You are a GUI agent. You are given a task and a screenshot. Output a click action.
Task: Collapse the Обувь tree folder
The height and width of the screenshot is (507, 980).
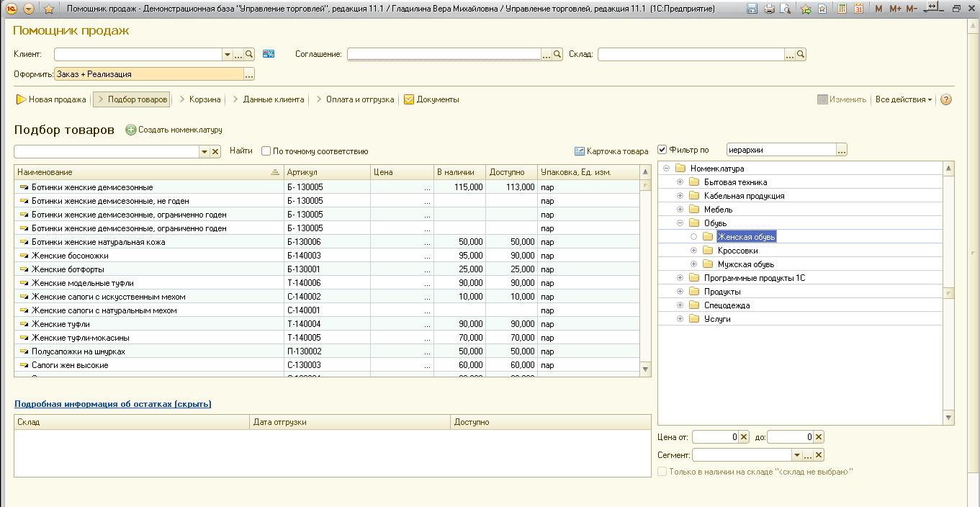pyautogui.click(x=680, y=223)
